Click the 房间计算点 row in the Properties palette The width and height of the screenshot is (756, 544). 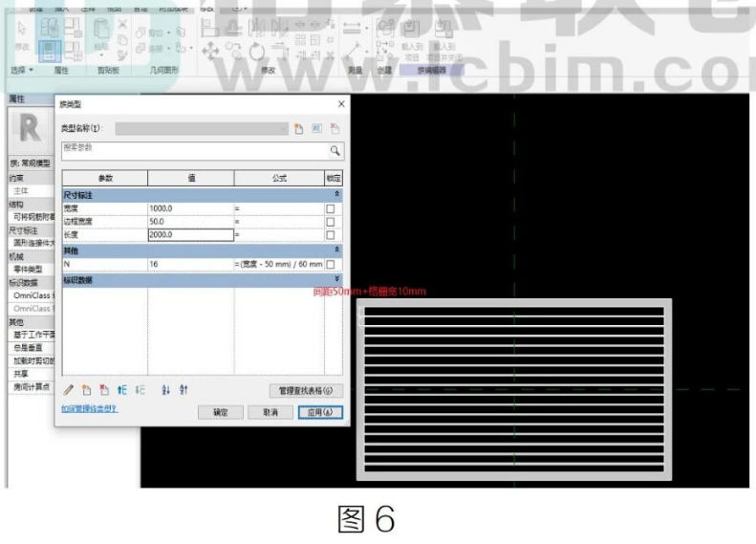click(x=32, y=387)
